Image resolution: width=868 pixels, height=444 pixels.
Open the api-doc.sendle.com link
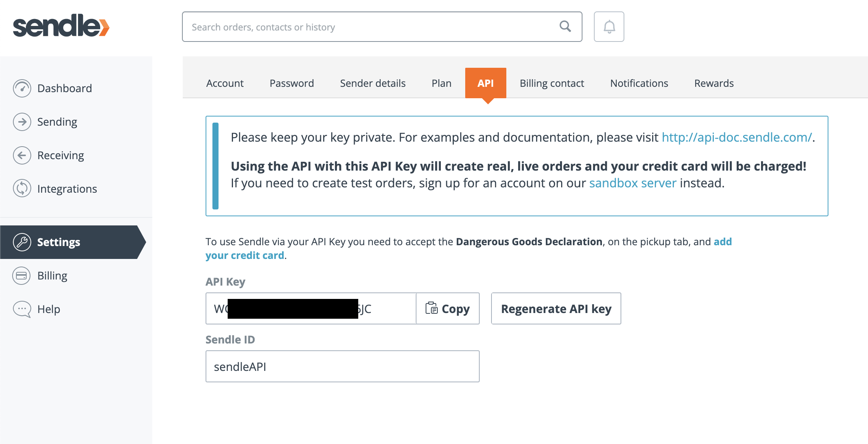point(737,137)
